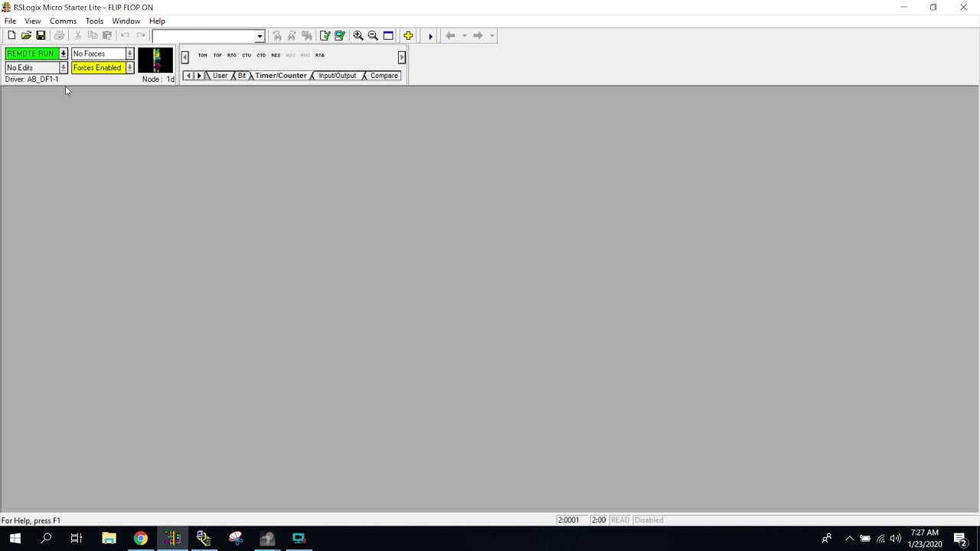Open the REMOTE RUN mode dropdown
This screenshot has height=551, width=980.
point(64,54)
